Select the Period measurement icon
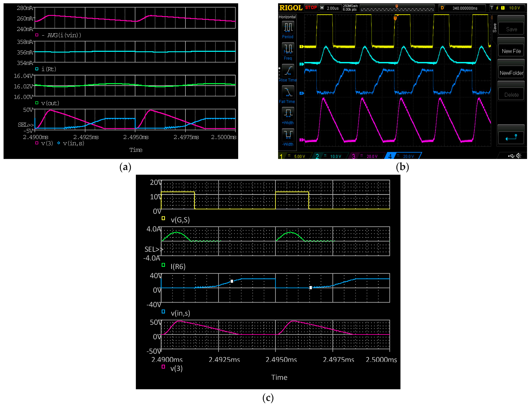The height and width of the screenshot is (405, 532). pos(288,27)
